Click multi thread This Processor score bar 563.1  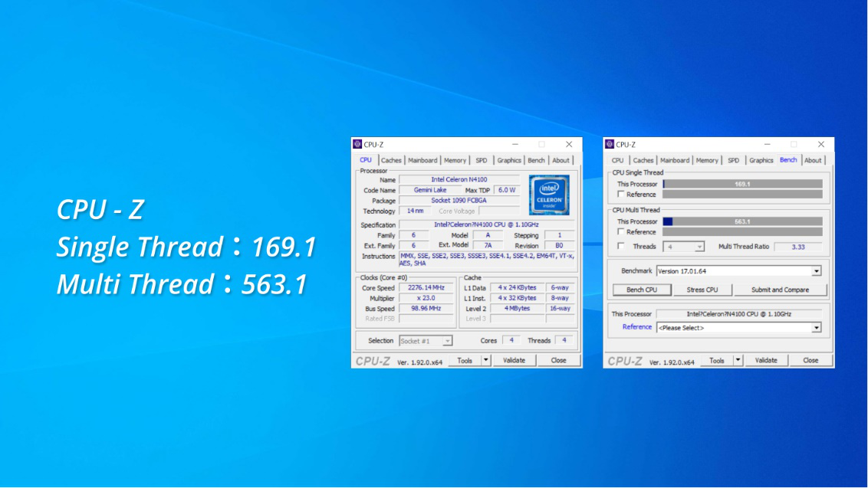point(742,221)
